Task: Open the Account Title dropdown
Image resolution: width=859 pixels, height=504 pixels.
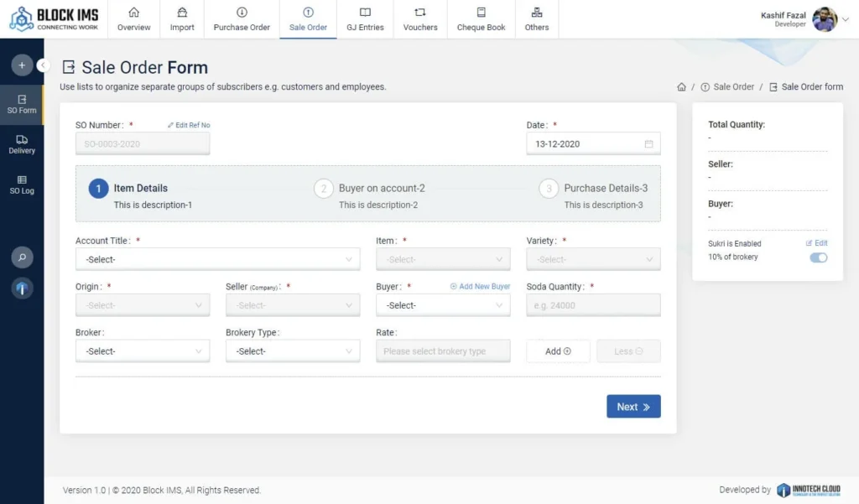Action: tap(217, 260)
